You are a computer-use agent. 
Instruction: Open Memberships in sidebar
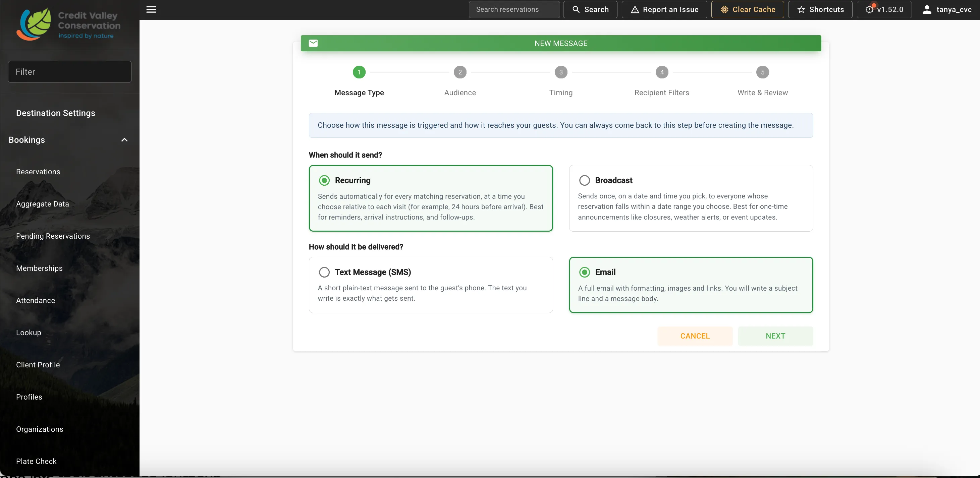39,268
